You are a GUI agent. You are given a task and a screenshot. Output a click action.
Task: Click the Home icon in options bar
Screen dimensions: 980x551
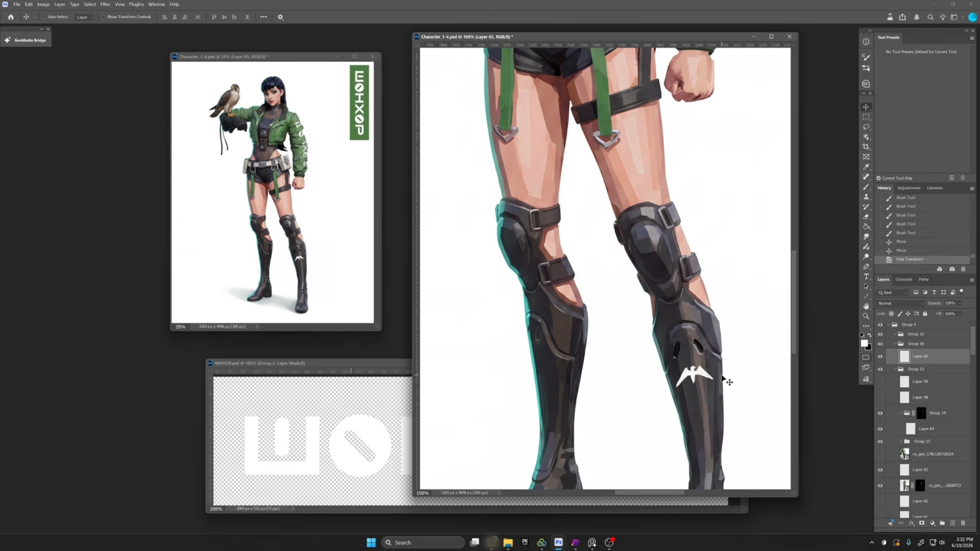tap(10, 17)
